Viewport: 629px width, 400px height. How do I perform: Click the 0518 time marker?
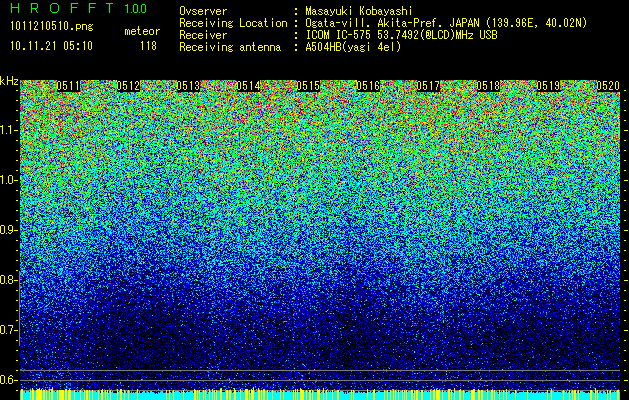[x=488, y=86]
